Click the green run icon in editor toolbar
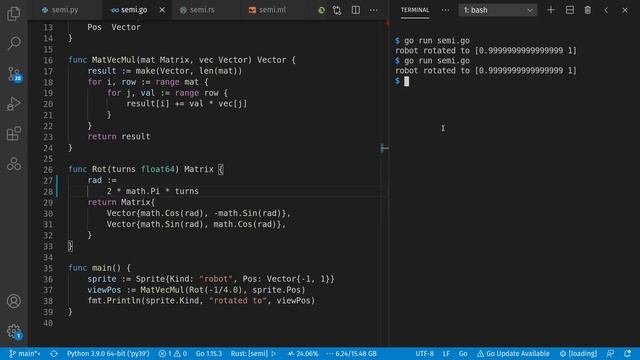 (x=322, y=10)
